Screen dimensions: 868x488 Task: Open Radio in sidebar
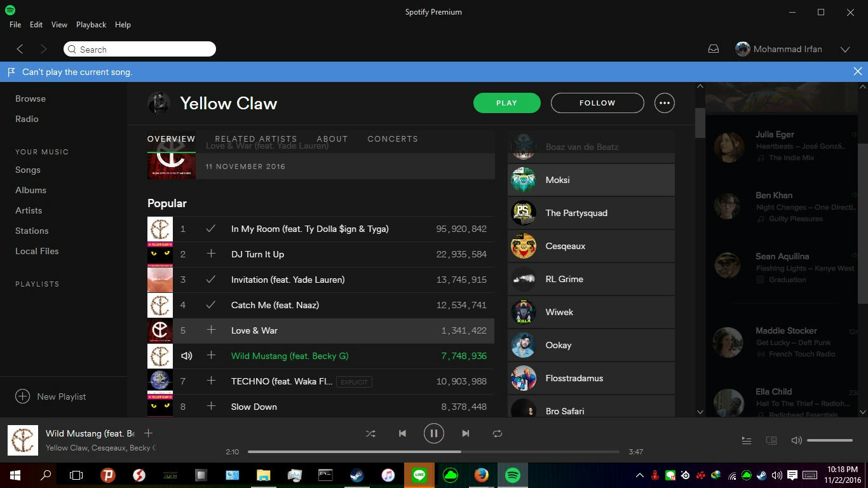click(x=27, y=119)
